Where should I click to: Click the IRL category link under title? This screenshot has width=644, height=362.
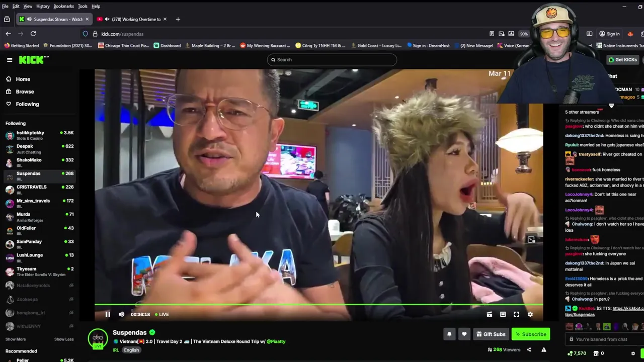click(116, 350)
